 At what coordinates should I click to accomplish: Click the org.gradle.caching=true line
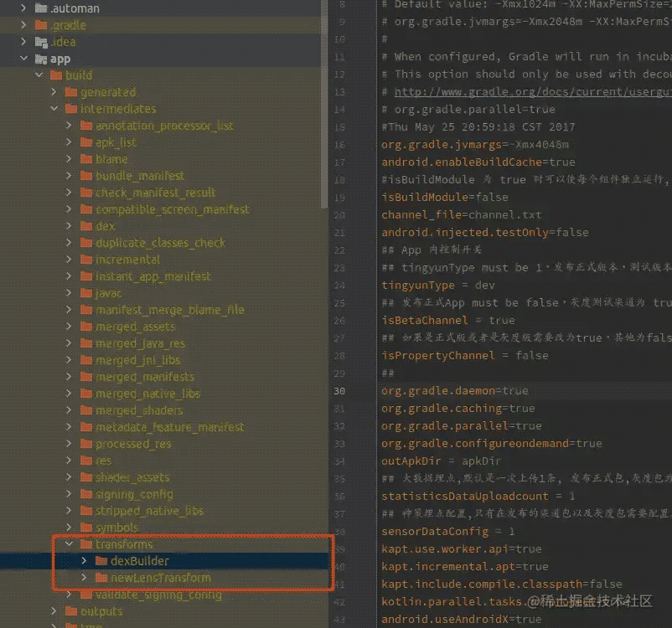tap(458, 409)
